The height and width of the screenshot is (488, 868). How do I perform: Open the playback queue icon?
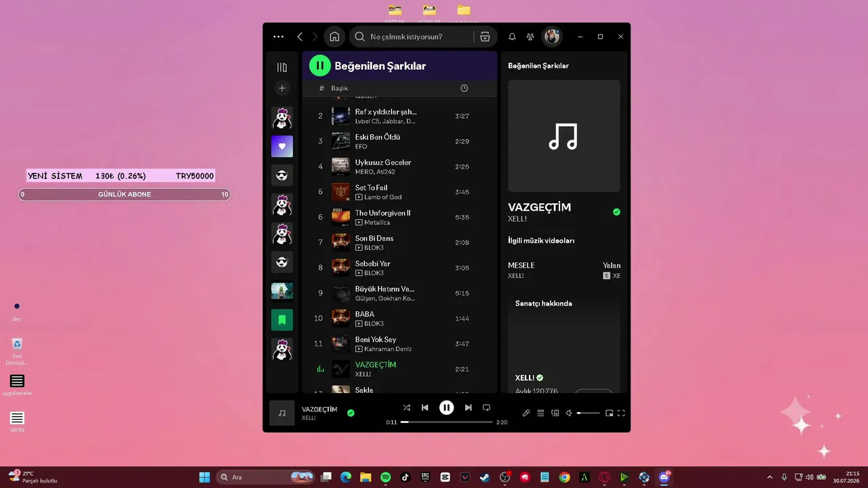pyautogui.click(x=540, y=413)
